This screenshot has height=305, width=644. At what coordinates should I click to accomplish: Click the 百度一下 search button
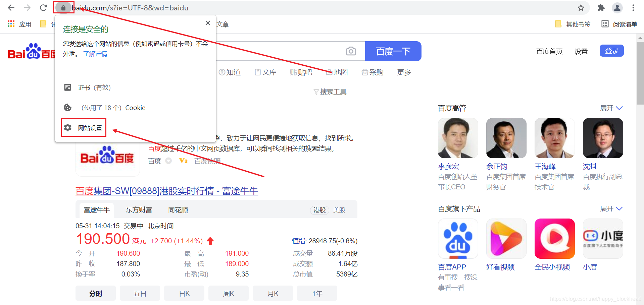393,51
